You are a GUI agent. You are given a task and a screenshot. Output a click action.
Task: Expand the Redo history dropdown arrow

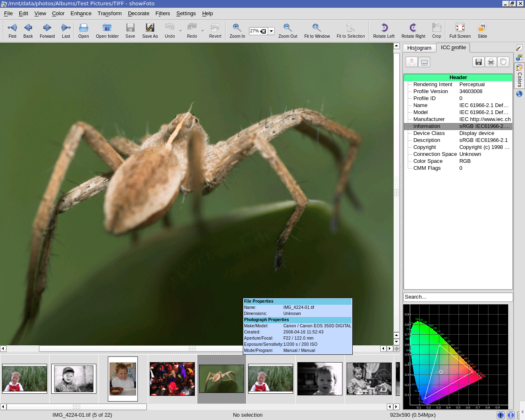(x=203, y=31)
